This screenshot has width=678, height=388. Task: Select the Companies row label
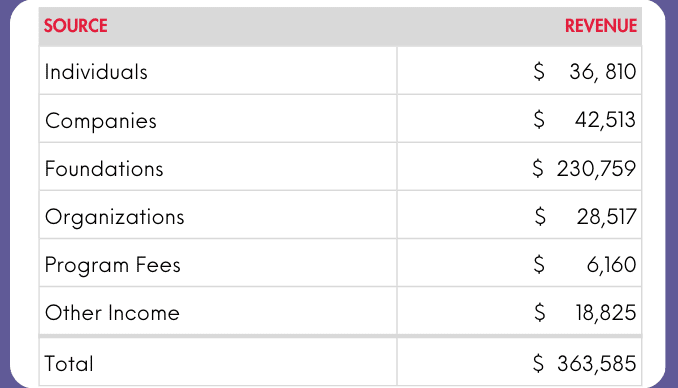tap(101, 121)
